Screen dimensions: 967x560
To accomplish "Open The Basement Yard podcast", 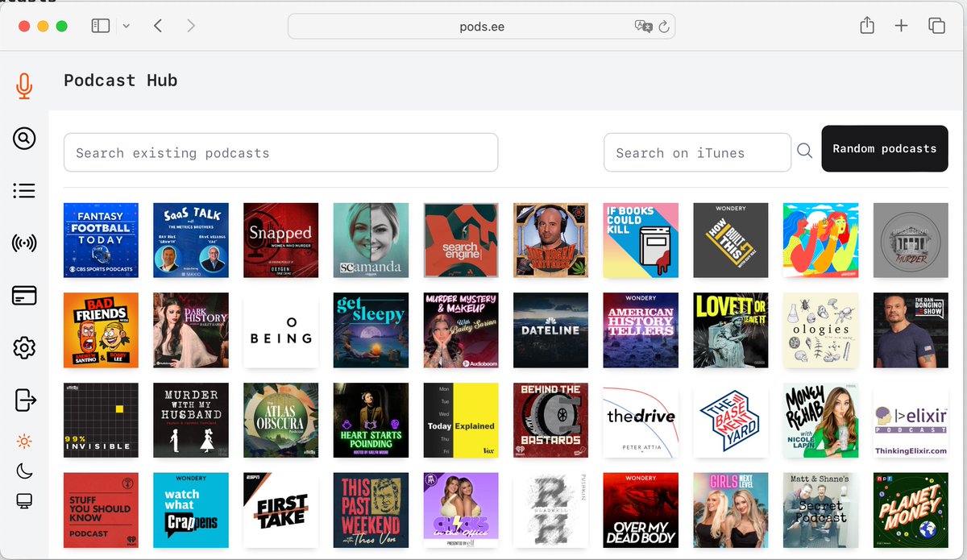I will [731, 421].
